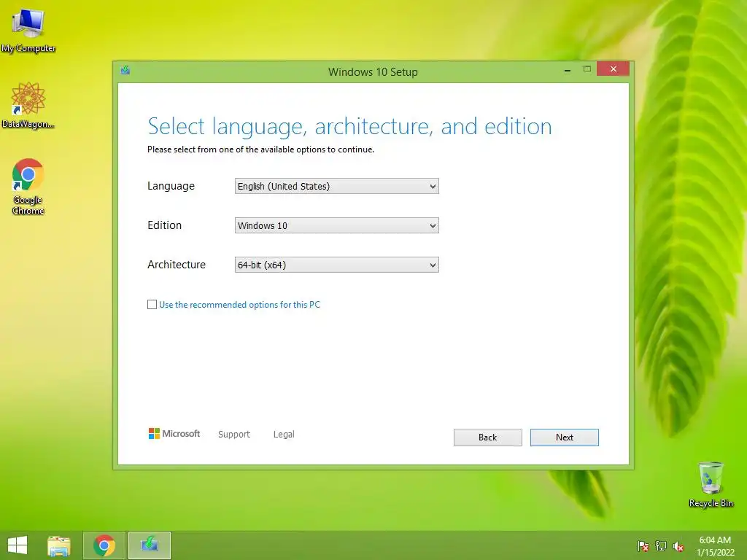Click the muted volume tray icon
The width and height of the screenshot is (747, 560).
678,547
